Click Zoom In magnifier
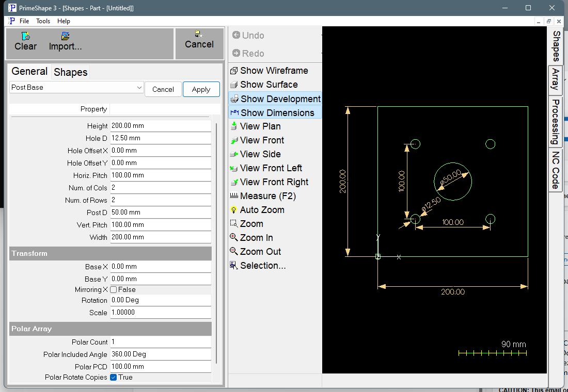Image resolution: width=568 pixels, height=392 pixels. pos(234,237)
